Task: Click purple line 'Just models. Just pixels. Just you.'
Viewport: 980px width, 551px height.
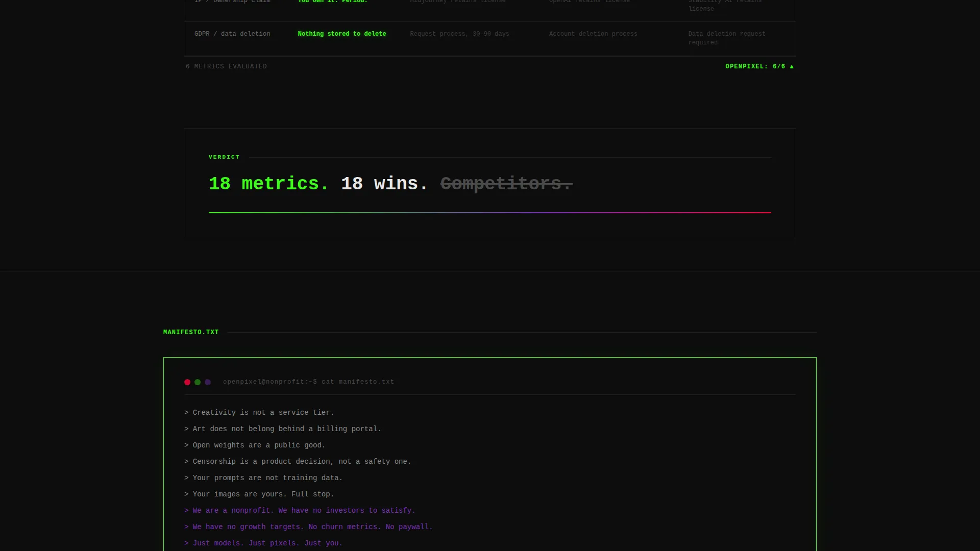Action: click(x=263, y=543)
